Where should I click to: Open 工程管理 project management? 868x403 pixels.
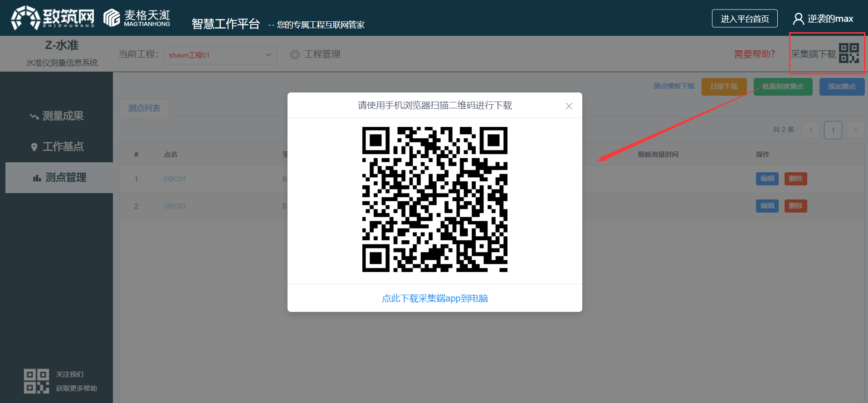coord(322,54)
